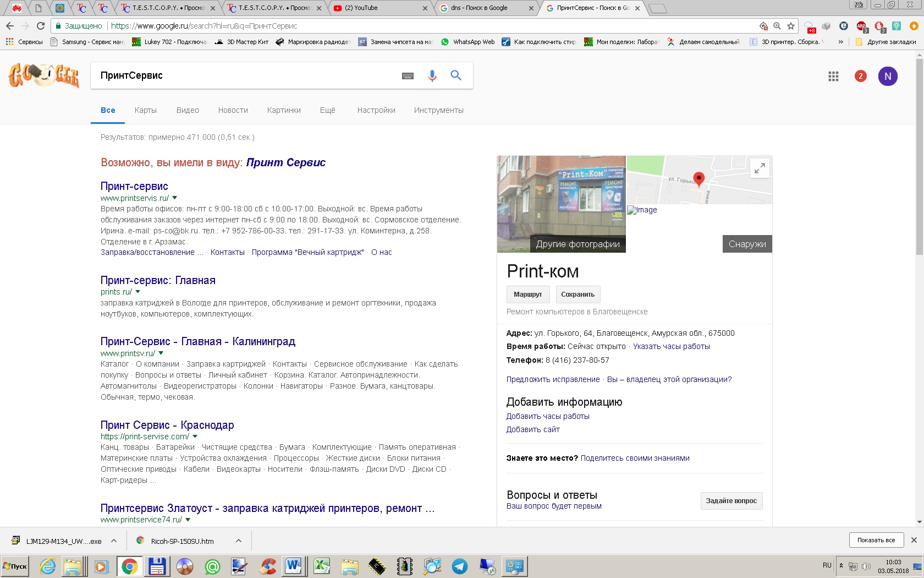Click the Задайте вопрос button
The height and width of the screenshot is (578, 924).
pyautogui.click(x=731, y=501)
